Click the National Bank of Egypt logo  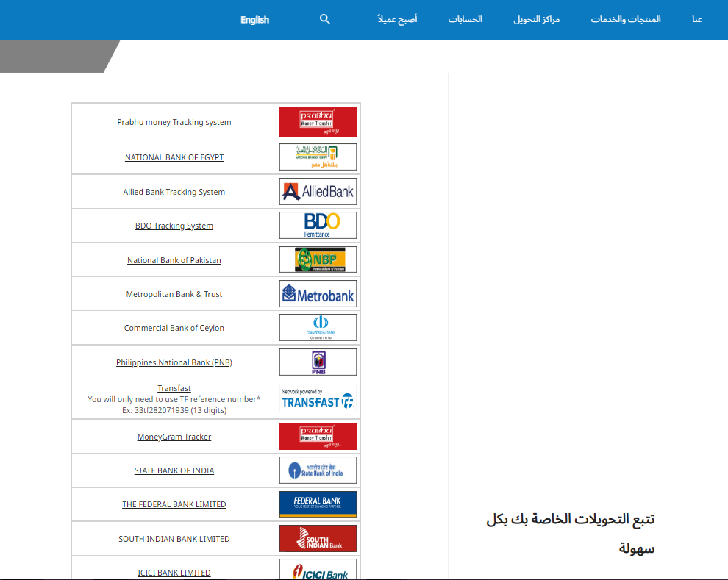pyautogui.click(x=318, y=157)
